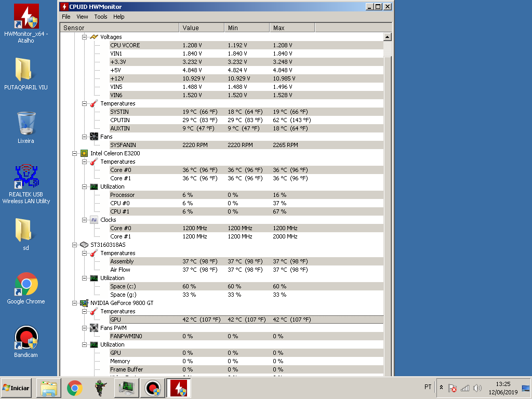Screen dimensions: 532x399
Task: Collapse the Clocks tree node
Action: (84, 220)
